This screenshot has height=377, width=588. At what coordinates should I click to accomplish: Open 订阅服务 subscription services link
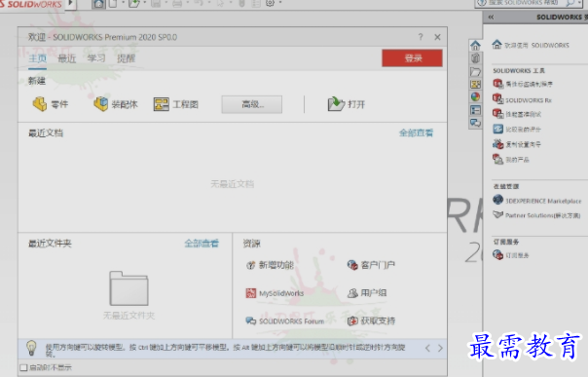point(511,255)
